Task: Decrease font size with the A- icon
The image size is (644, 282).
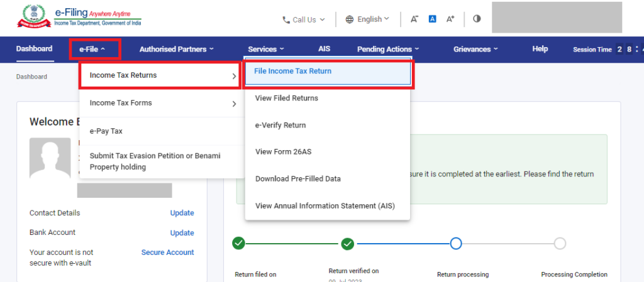Action: coord(414,19)
